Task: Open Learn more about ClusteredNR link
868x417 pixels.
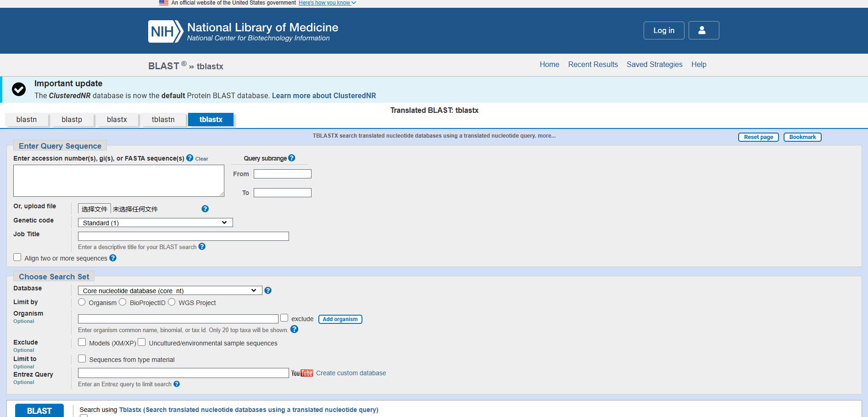Action: click(324, 96)
